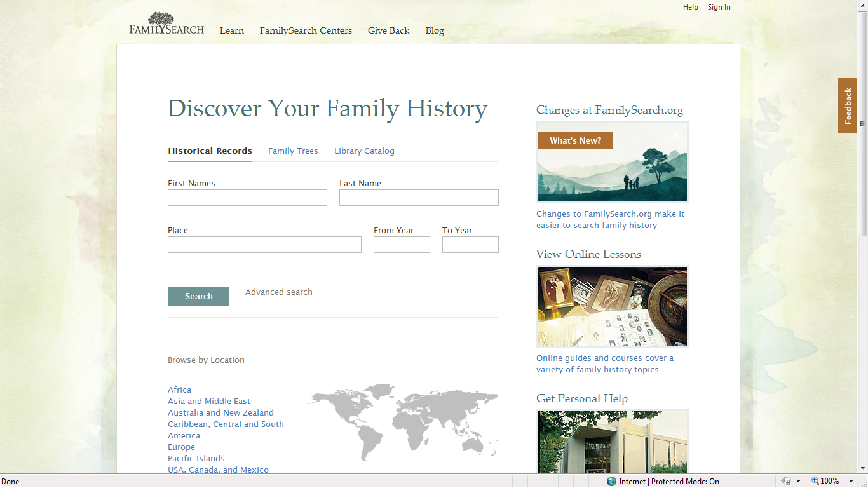Click the Sign In link
Screen dimensions: 868x488
pos(719,7)
